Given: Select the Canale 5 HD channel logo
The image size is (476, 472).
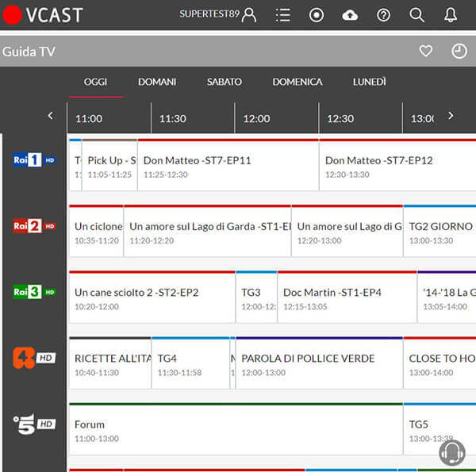Looking at the screenshot, I should 34,424.
